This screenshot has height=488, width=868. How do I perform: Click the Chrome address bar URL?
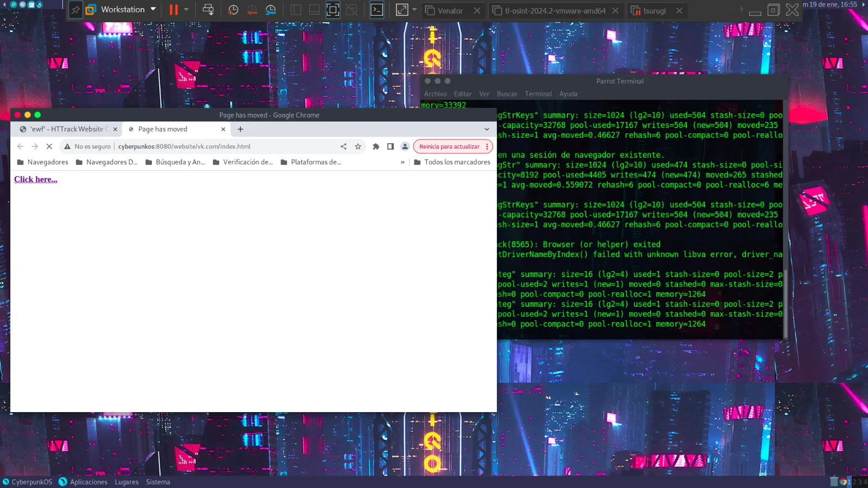click(184, 146)
